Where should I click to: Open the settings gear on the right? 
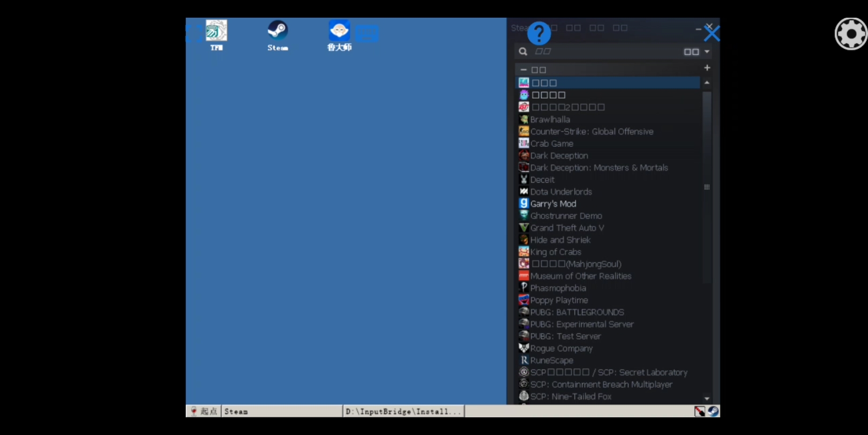pos(851,34)
